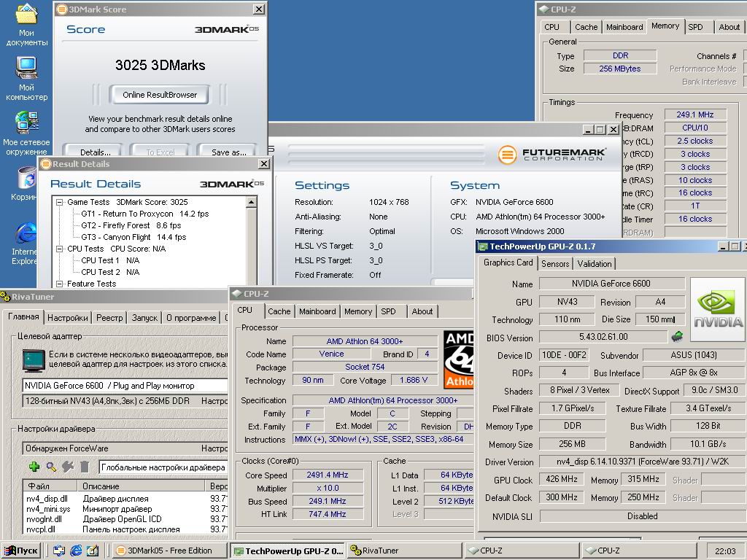
Task: Collapse the Game Tests tree node
Action: 60,203
